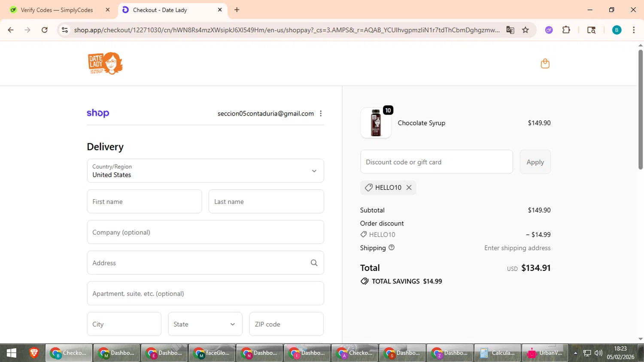This screenshot has width=644, height=362.
Task: Open the Windows Start button
Action: [12, 353]
